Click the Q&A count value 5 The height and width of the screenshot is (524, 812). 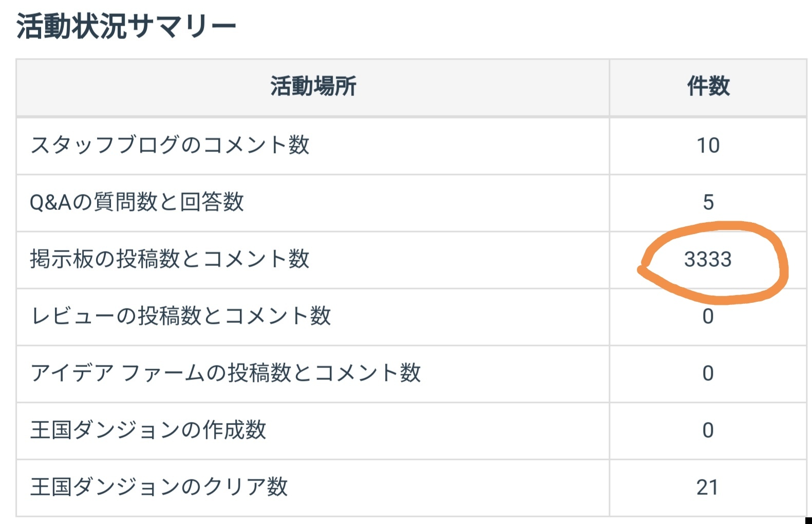tap(708, 202)
